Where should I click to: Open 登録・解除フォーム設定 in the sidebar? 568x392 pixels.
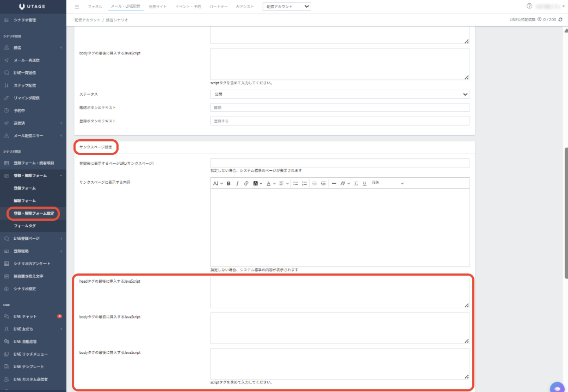(x=34, y=213)
